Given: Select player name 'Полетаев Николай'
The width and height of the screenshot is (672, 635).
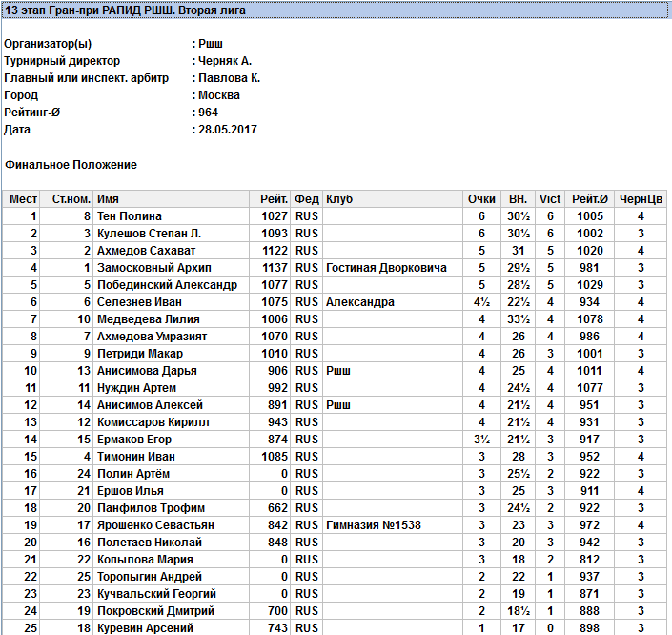Looking at the screenshot, I should 150,542.
